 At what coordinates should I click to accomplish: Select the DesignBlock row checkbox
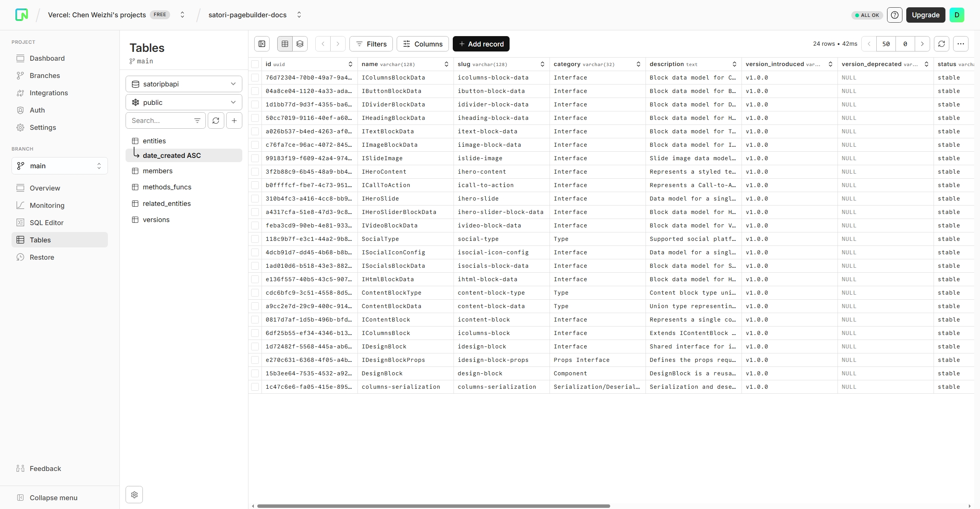(x=255, y=373)
